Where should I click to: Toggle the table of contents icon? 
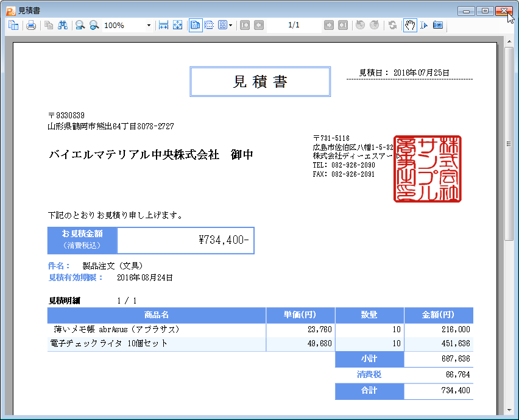13,26
